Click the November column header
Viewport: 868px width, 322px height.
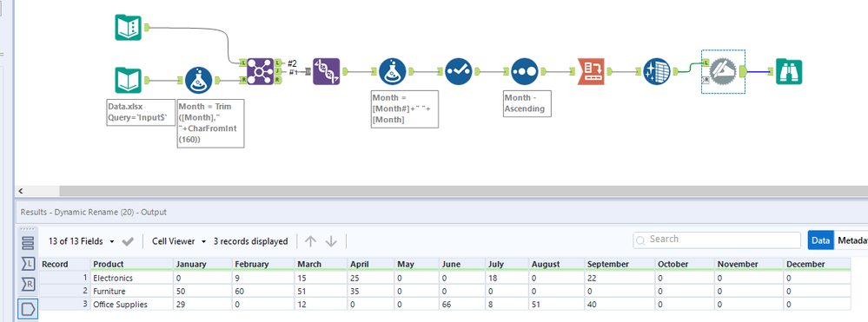[x=749, y=264]
